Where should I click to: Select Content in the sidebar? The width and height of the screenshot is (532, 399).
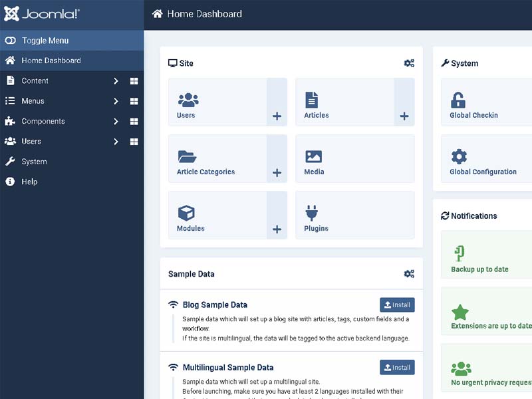click(x=35, y=80)
